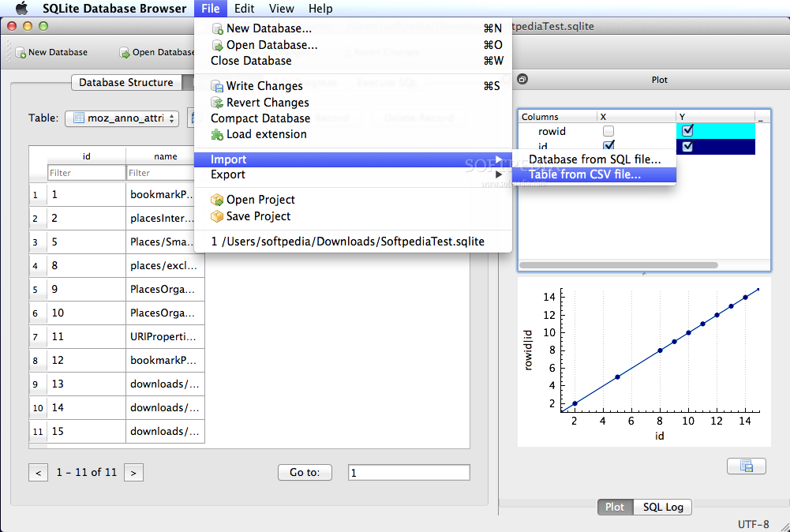Click Open Project box icon

coord(217,200)
